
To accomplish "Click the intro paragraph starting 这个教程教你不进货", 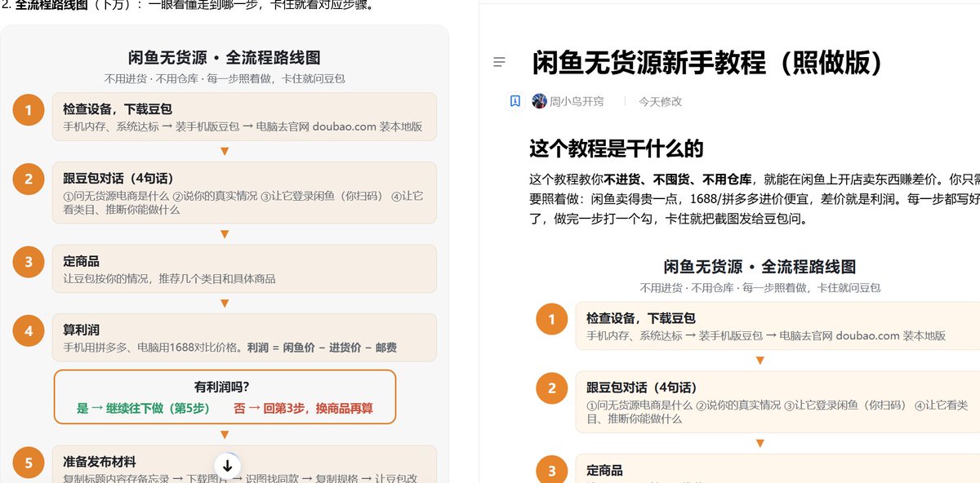I will click(755, 199).
